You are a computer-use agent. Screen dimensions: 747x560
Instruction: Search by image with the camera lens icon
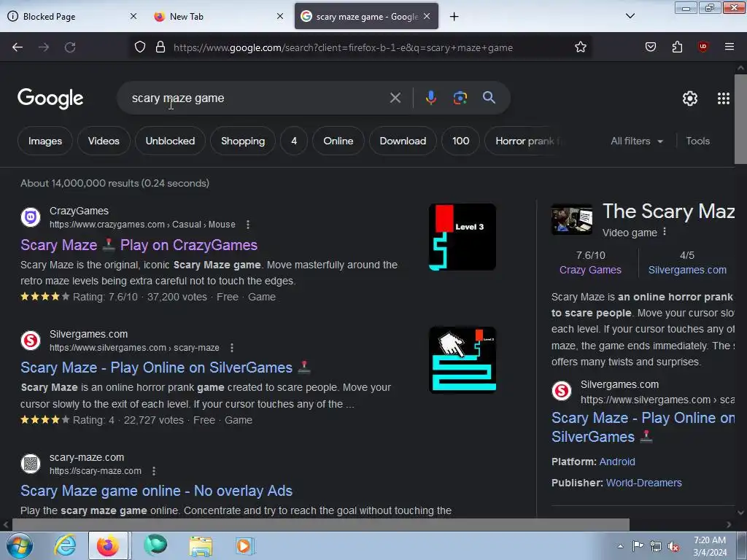coord(460,98)
